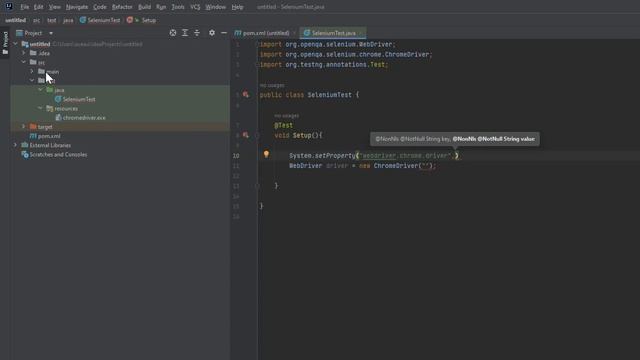Select chromedriver.exe file
Viewport: 640px width, 360px height.
(x=84, y=118)
